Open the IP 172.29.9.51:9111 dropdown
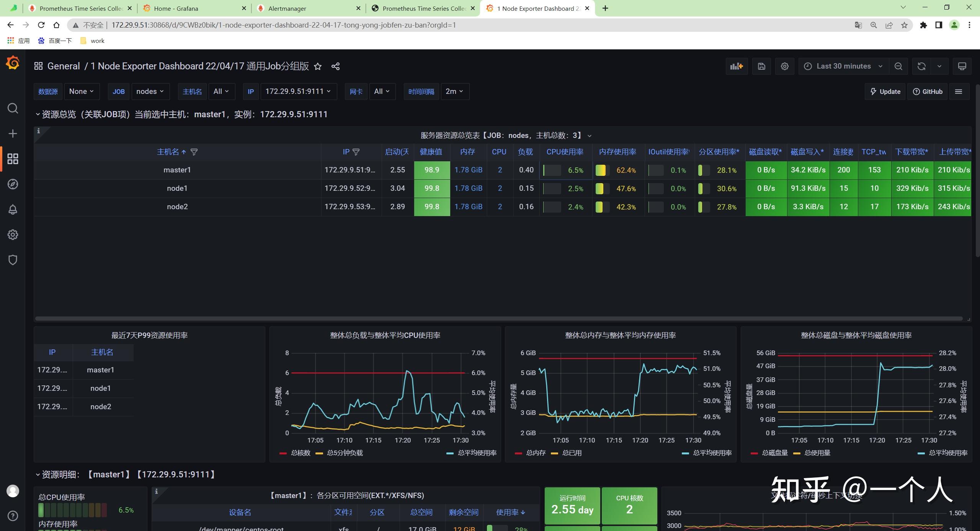This screenshot has height=531, width=980. point(298,92)
